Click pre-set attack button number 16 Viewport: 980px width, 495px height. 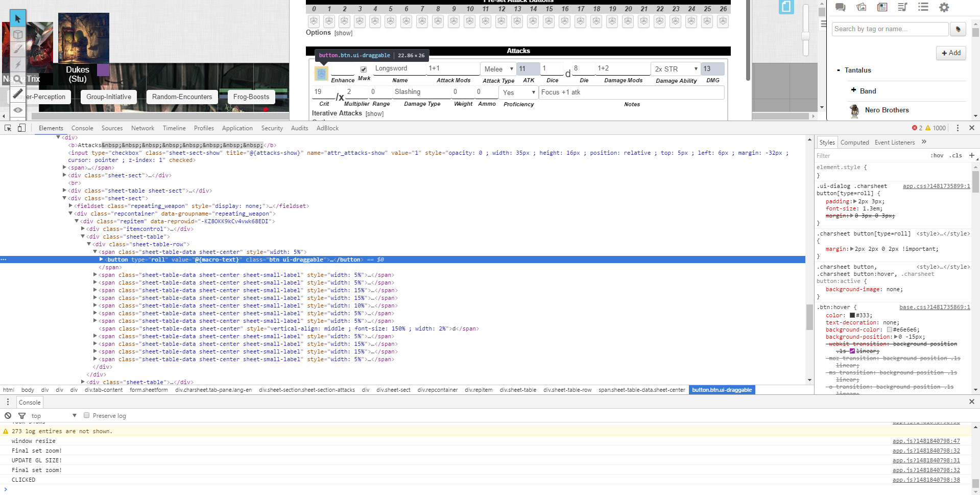(x=565, y=21)
